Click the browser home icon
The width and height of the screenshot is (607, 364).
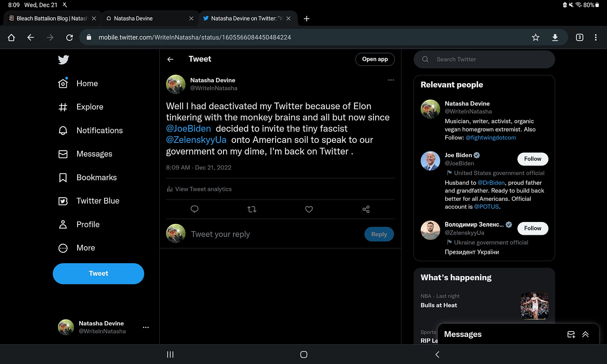(11, 37)
